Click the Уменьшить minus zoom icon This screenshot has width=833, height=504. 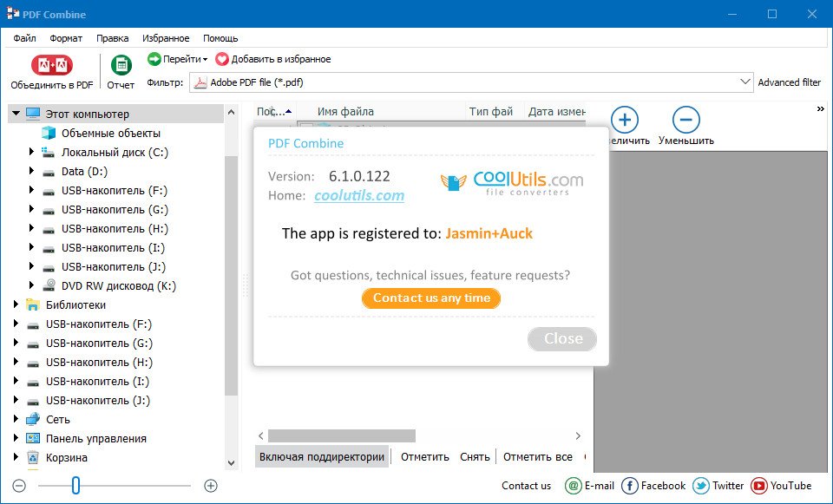pos(685,120)
